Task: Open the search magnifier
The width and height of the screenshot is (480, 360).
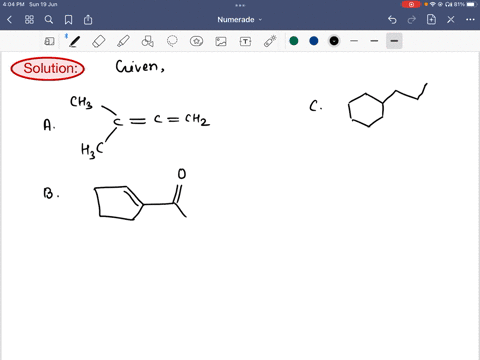Action: click(x=49, y=20)
